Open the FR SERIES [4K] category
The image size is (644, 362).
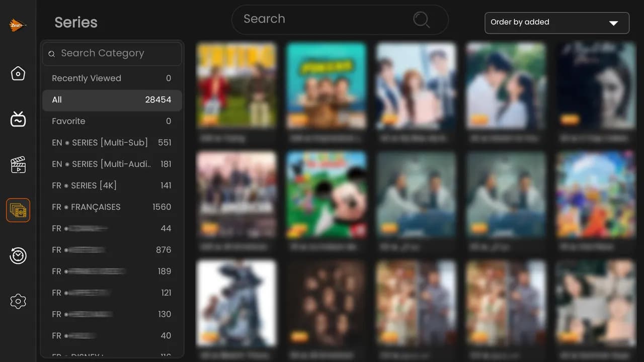[x=112, y=186]
